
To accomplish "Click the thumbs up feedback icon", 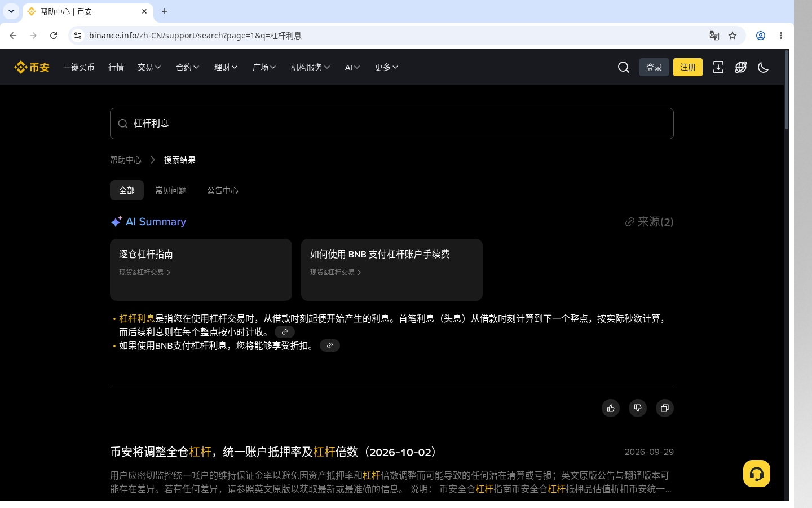I will click(x=611, y=408).
